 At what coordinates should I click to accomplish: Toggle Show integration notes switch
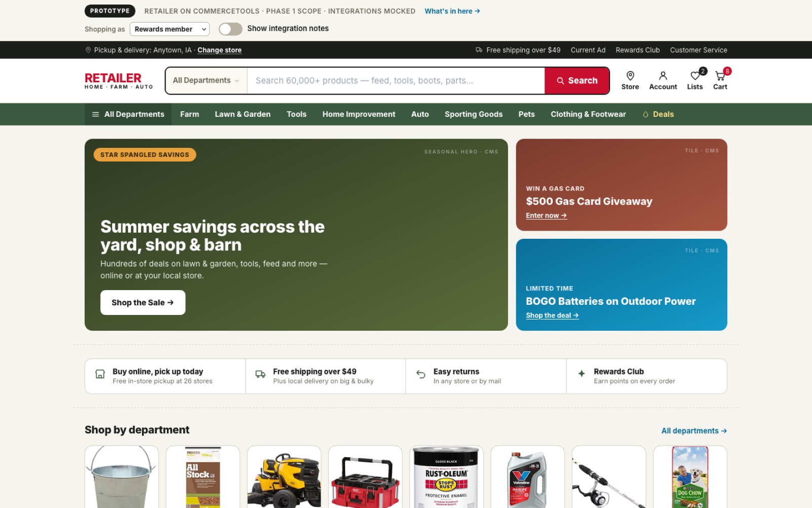(230, 29)
